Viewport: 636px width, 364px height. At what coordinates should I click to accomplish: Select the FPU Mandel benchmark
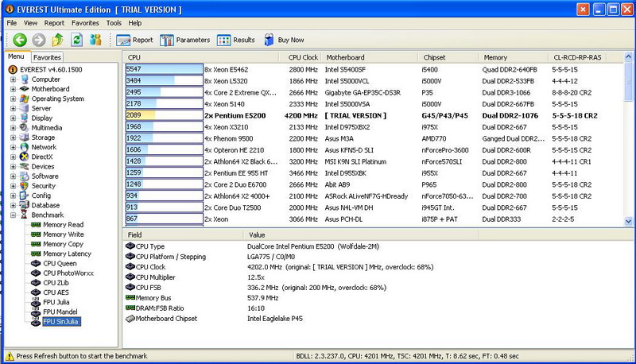60,312
